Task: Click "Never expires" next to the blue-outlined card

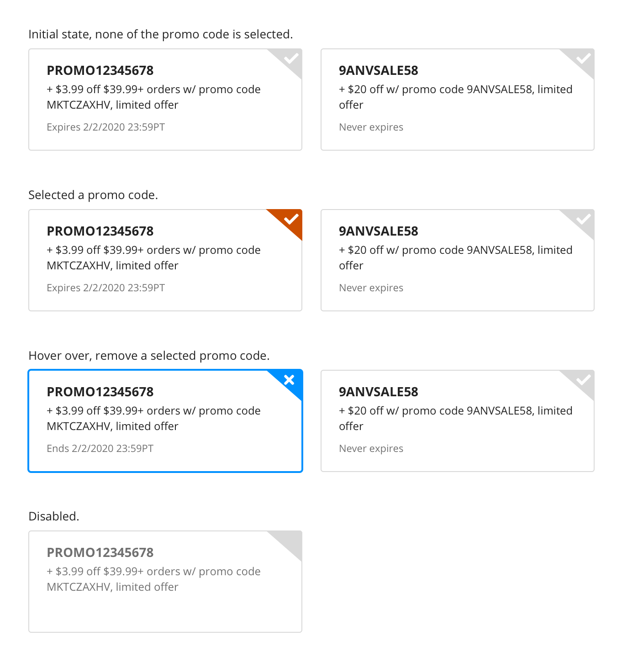Action: [x=371, y=449]
